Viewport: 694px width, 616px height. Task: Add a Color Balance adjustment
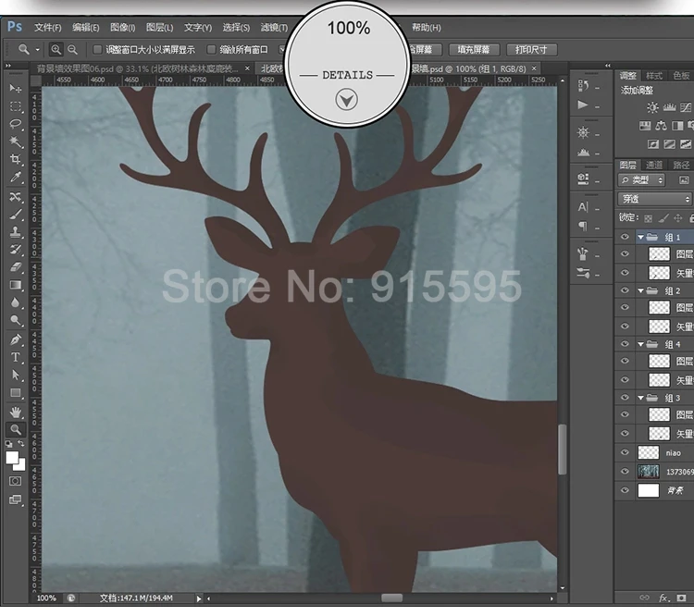(x=662, y=126)
